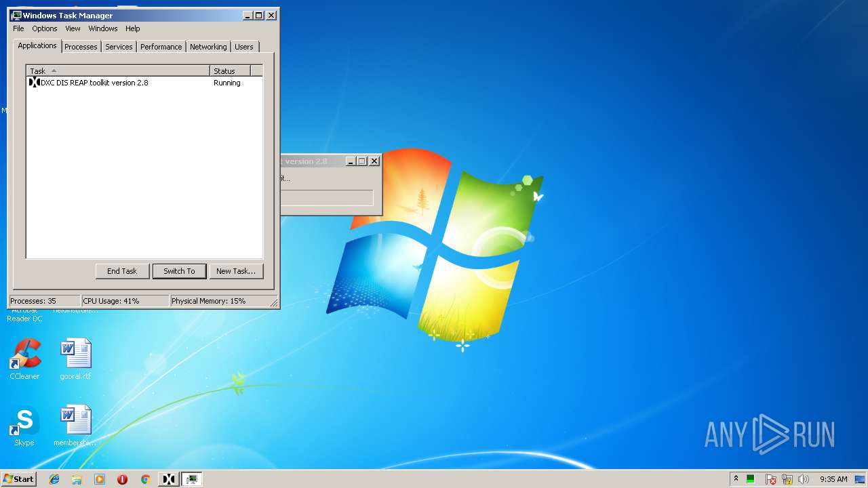
Task: Click Processes: 35 in status bar
Action: click(44, 301)
